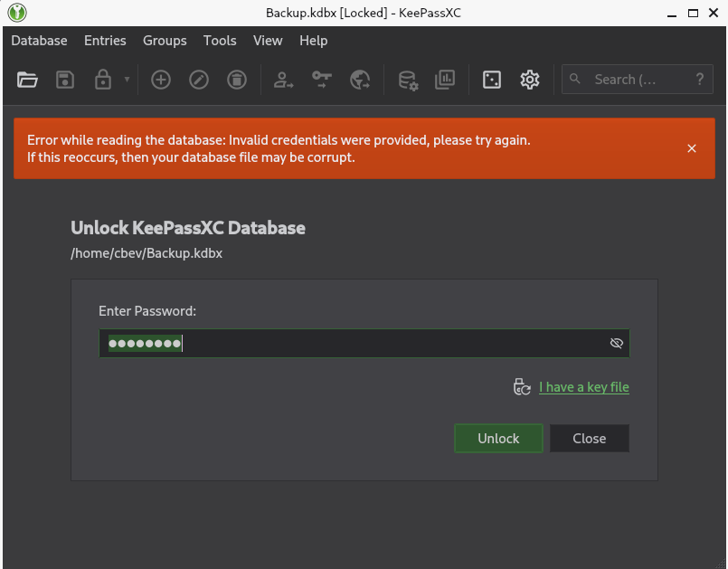Click into the Enter Password field

click(x=362, y=344)
